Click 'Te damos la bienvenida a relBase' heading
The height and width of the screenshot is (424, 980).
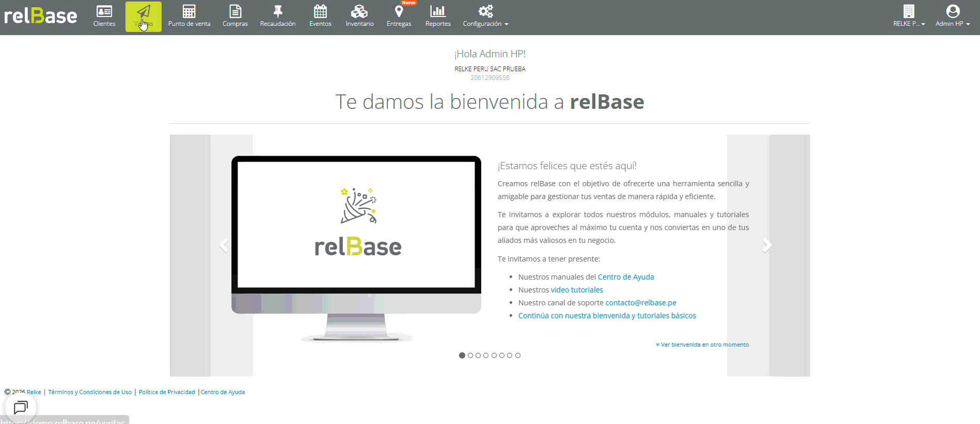click(x=490, y=102)
